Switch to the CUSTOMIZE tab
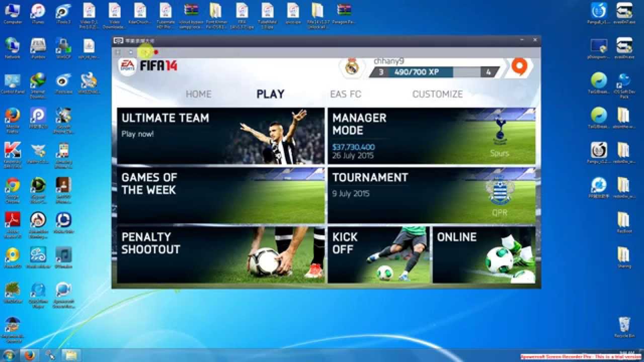This screenshot has height=362, width=644. coord(437,94)
